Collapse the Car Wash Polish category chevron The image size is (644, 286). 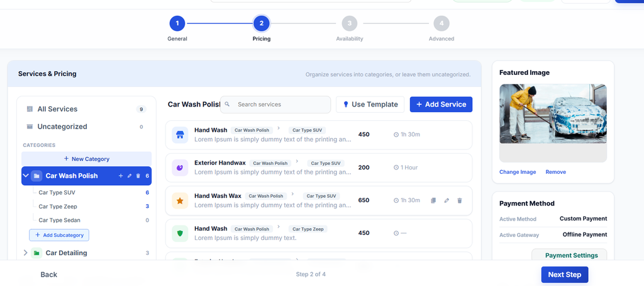point(25,176)
